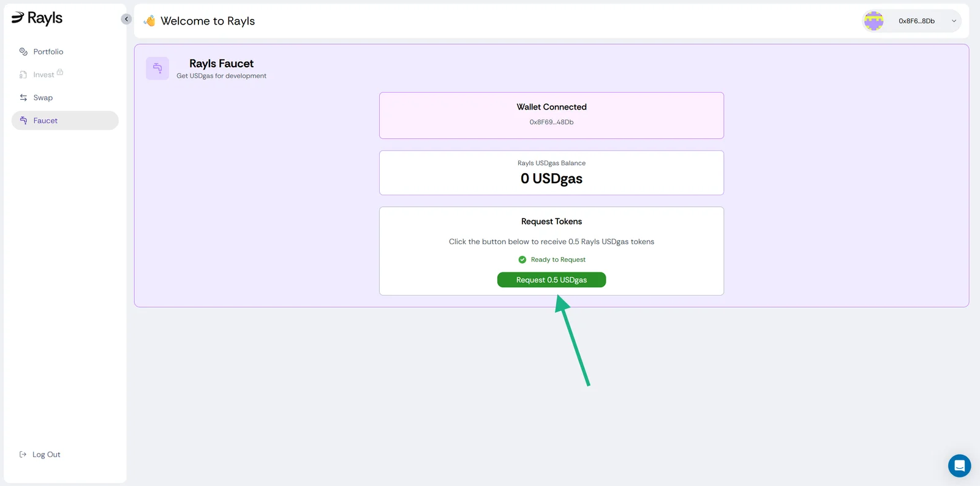This screenshot has height=486, width=980.
Task: Click the Rayls USDgas Balance label
Action: pyautogui.click(x=551, y=163)
